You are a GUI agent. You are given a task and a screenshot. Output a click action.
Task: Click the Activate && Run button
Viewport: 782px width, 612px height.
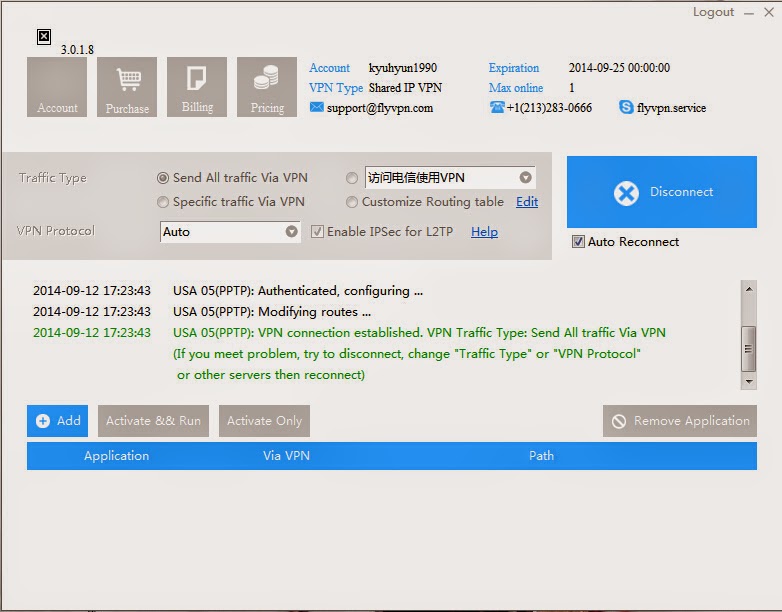coord(153,421)
